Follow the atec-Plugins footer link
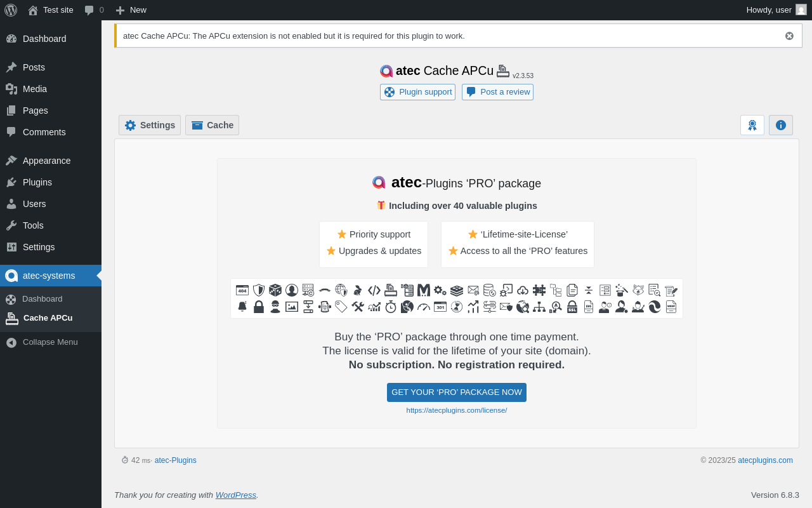 [176, 460]
